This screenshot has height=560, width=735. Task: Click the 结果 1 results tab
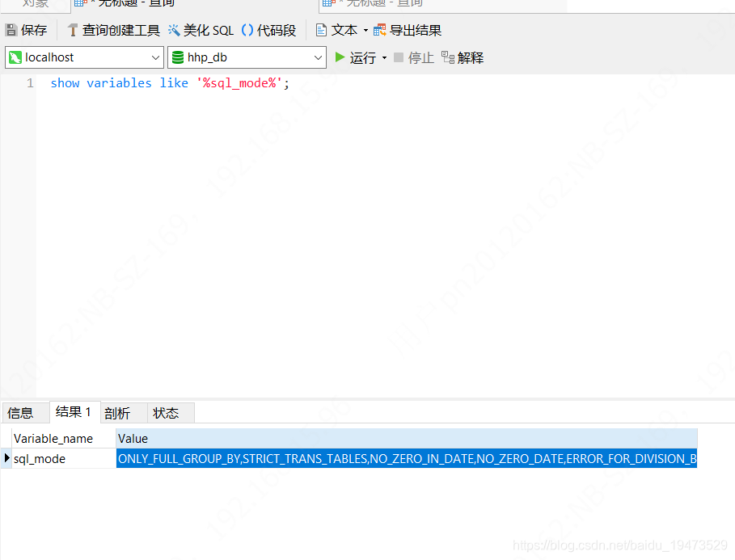74,412
